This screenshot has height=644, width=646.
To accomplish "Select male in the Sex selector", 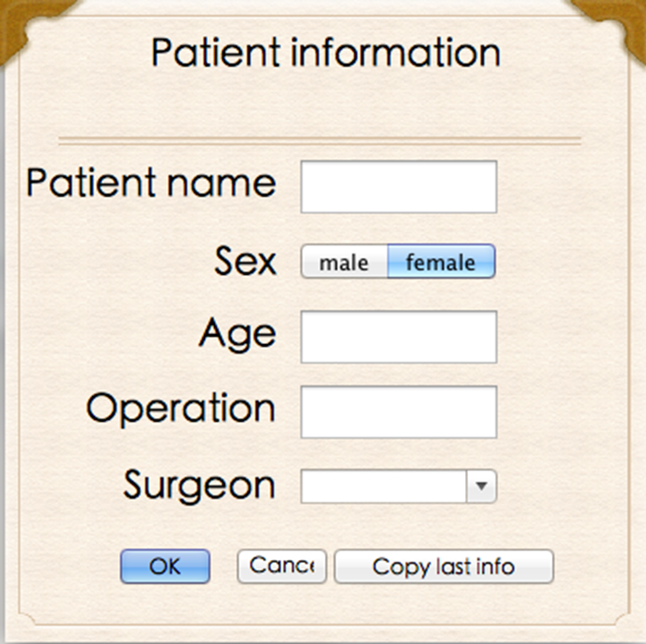I will pos(344,261).
